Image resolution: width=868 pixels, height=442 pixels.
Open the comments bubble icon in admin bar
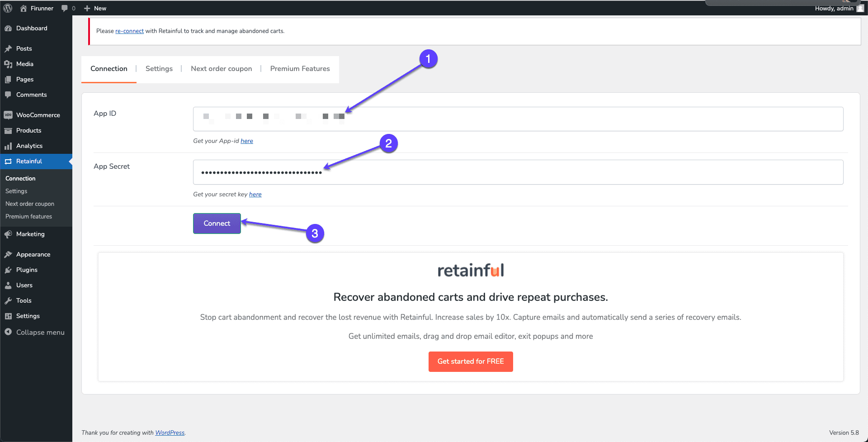(65, 8)
